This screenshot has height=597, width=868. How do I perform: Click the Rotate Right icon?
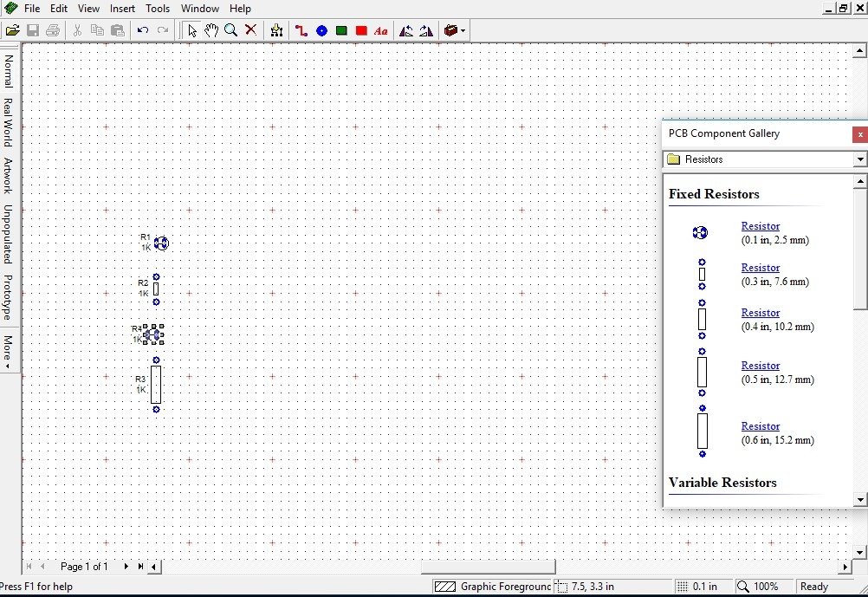426,30
